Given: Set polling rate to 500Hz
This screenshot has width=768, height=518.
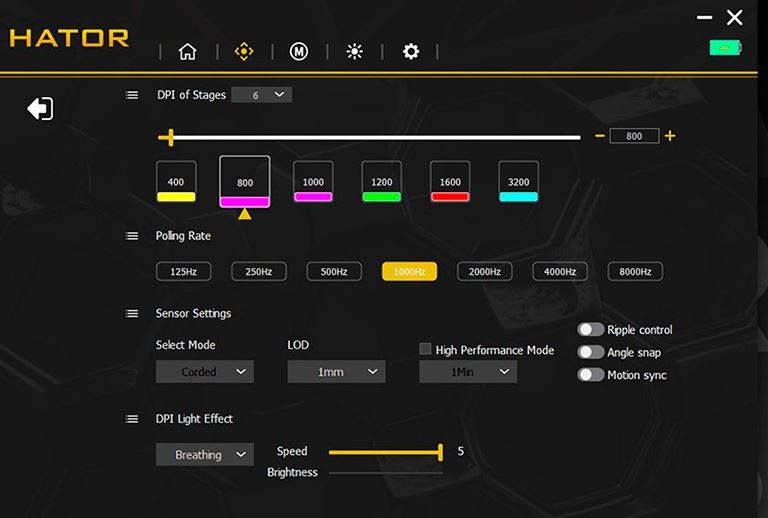Looking at the screenshot, I should tap(334, 271).
